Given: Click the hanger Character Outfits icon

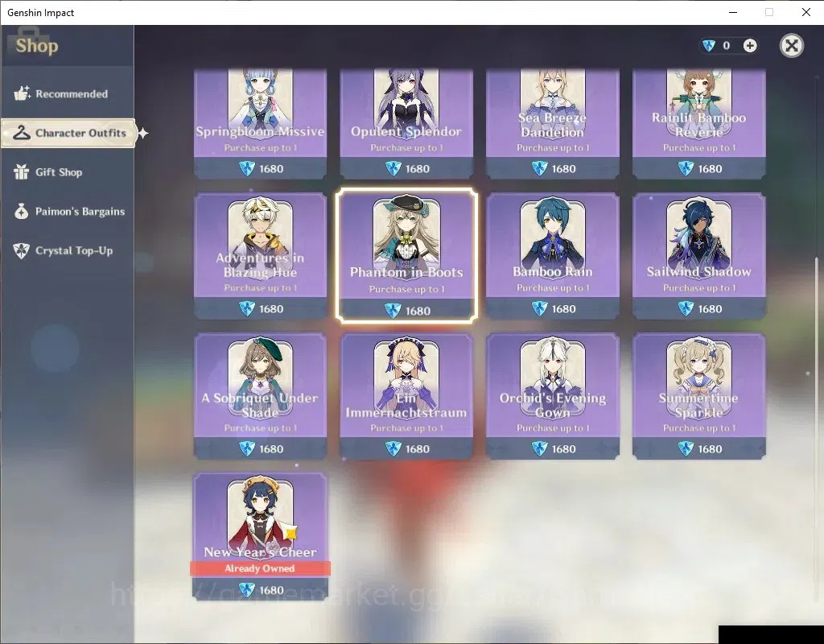Looking at the screenshot, I should coord(22,133).
